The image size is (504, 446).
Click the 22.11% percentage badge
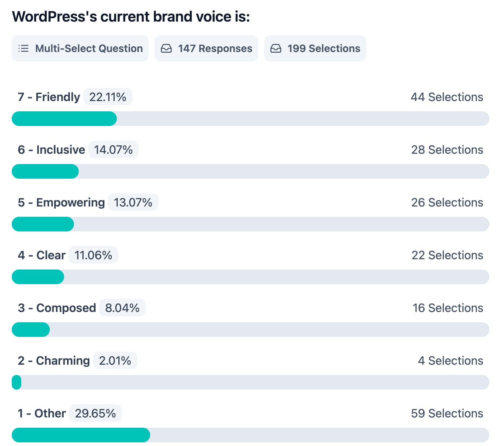108,97
